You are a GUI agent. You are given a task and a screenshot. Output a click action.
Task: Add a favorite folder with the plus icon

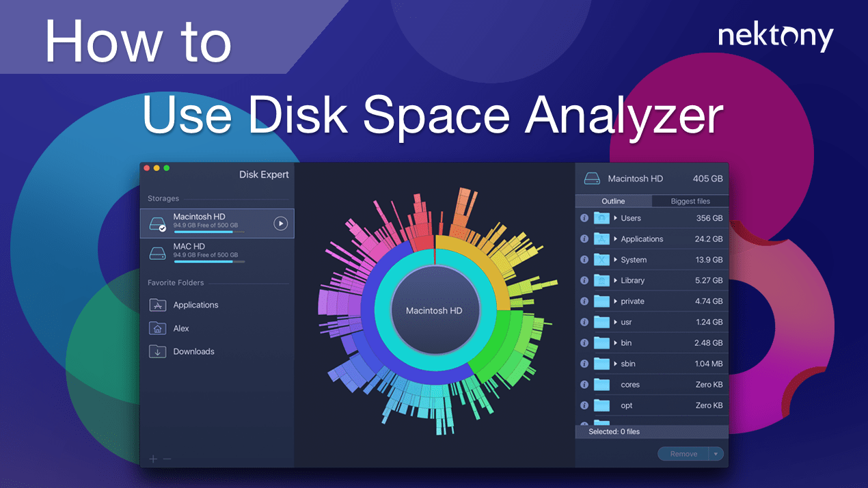point(153,459)
